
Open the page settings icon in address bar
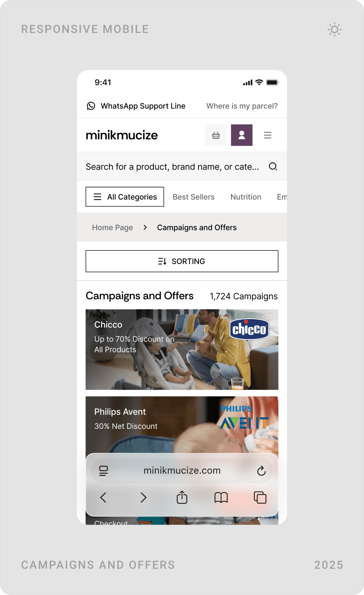[104, 471]
